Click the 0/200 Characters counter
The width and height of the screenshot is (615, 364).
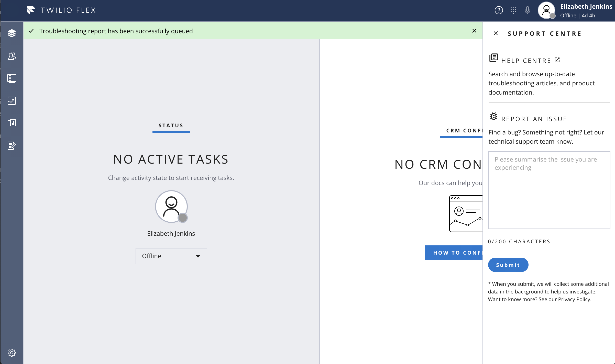coord(519,242)
